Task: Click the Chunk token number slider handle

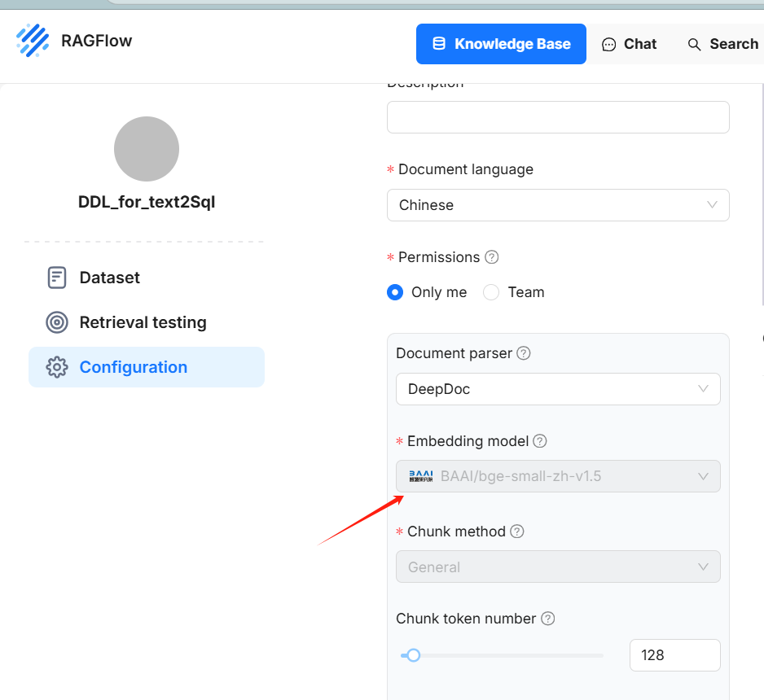Action: pos(413,655)
